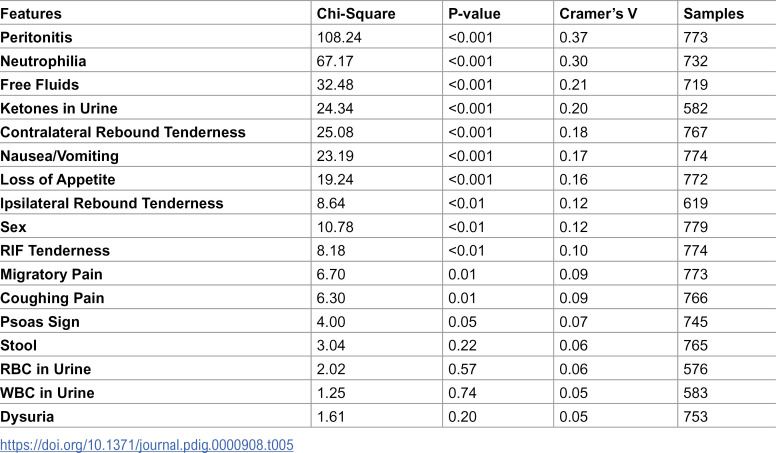The width and height of the screenshot is (776, 453).
Task: Click the Cramer's V column header
Action: 598,13
